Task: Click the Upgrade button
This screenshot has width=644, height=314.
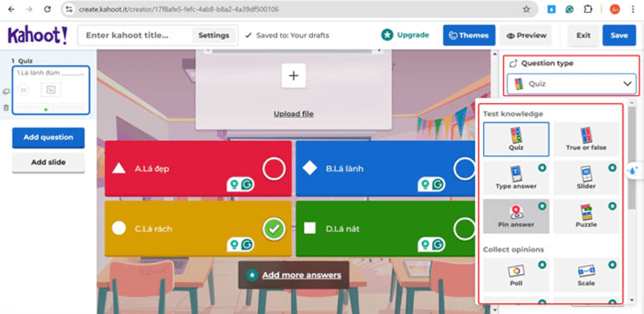Action: coord(405,35)
